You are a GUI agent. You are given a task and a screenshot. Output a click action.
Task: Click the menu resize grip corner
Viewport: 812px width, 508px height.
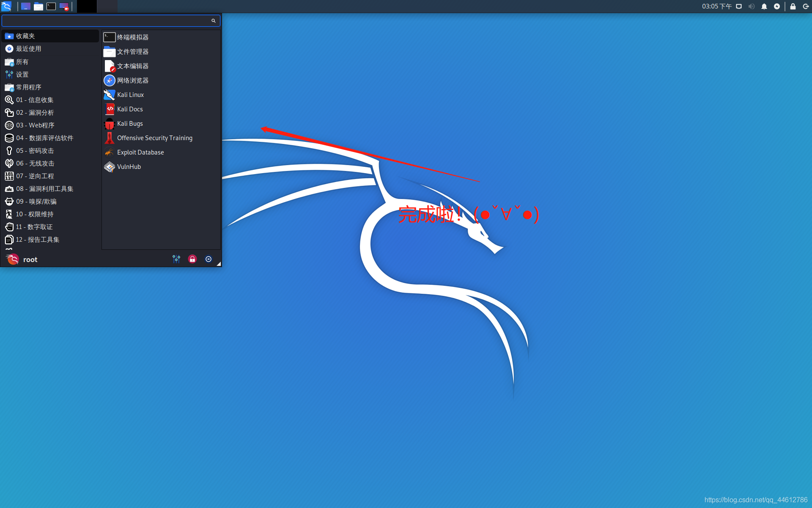click(219, 264)
